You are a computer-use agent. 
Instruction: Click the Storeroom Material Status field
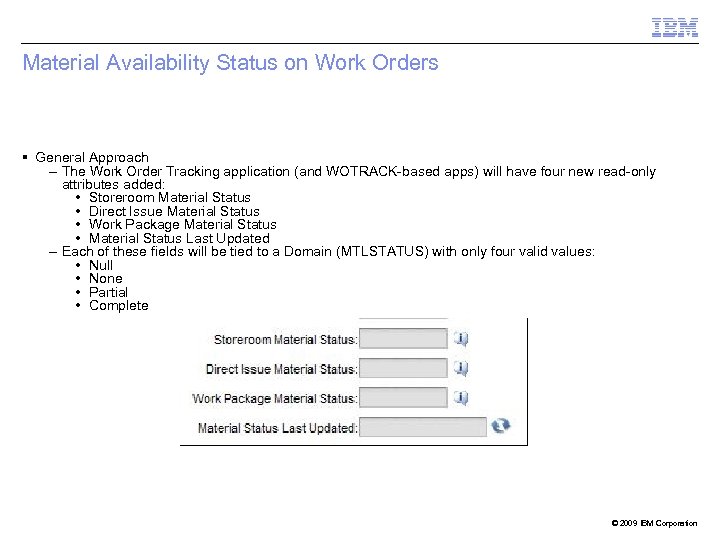pyautogui.click(x=403, y=339)
